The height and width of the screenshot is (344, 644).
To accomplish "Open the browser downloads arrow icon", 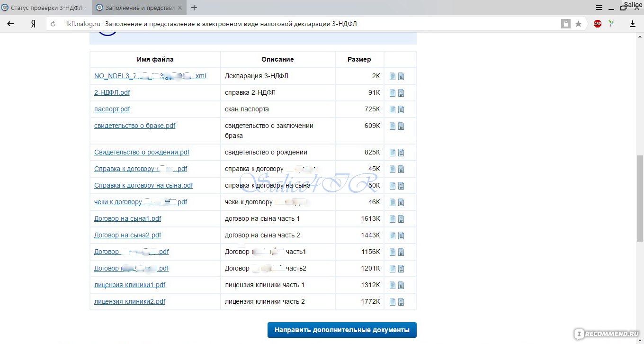I will pyautogui.click(x=632, y=24).
